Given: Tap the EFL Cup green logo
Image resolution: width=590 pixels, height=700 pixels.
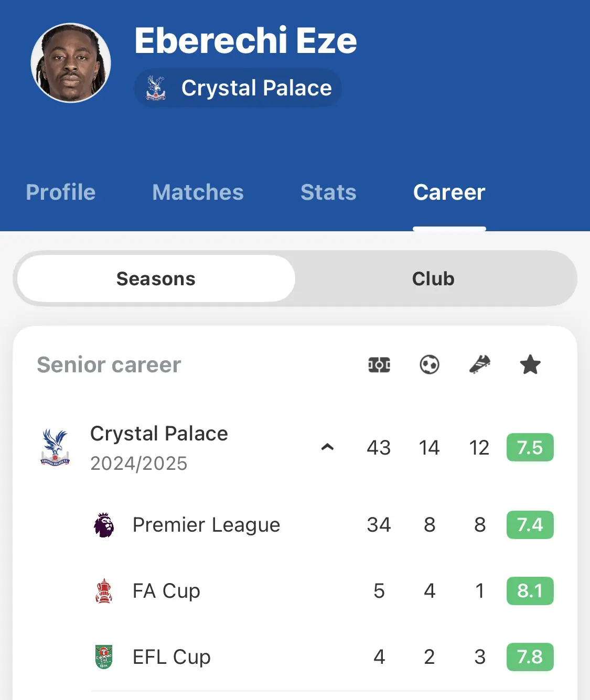Looking at the screenshot, I should pyautogui.click(x=104, y=657).
